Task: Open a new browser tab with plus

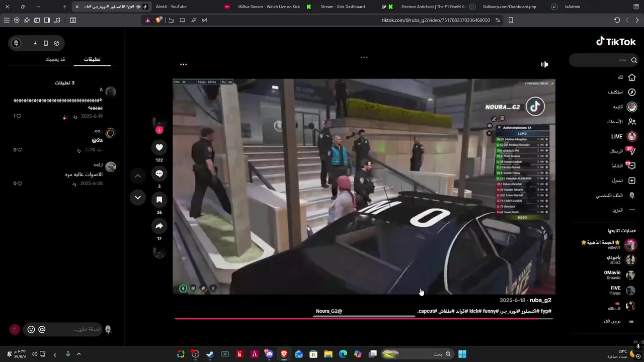Action: click(x=64, y=7)
